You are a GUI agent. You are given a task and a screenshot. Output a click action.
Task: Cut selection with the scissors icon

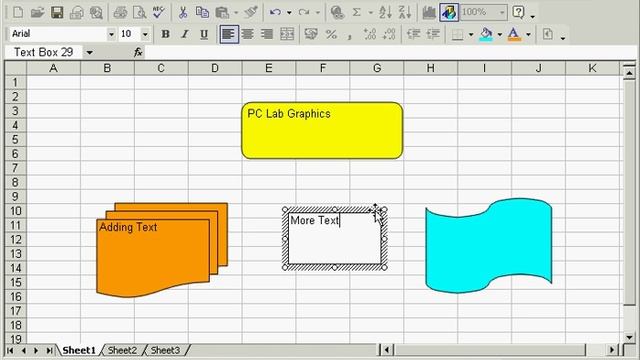pyautogui.click(x=183, y=13)
